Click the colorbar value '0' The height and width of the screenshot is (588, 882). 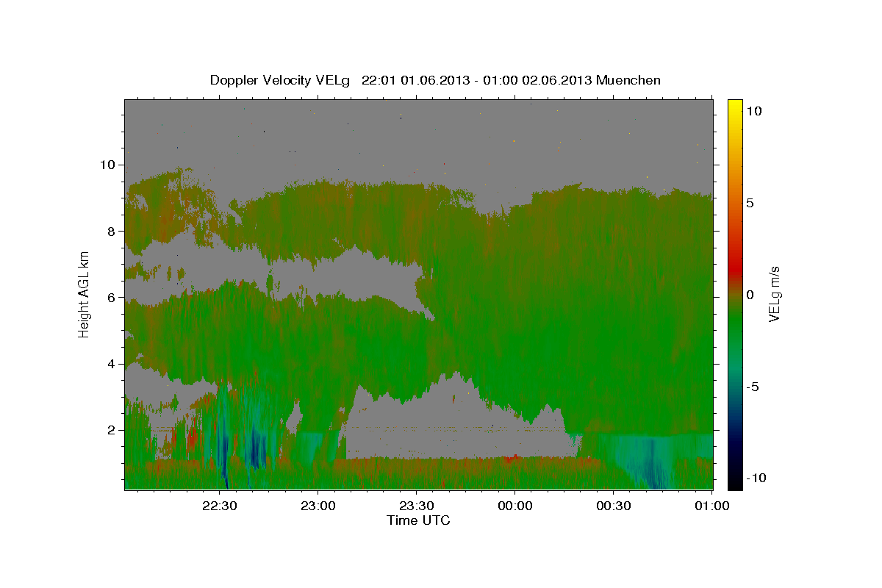(750, 295)
